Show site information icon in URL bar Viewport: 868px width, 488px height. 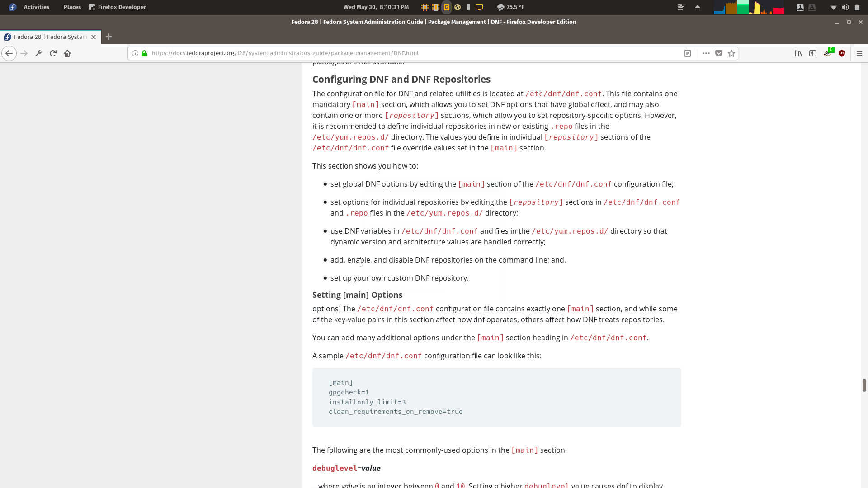pos(135,53)
